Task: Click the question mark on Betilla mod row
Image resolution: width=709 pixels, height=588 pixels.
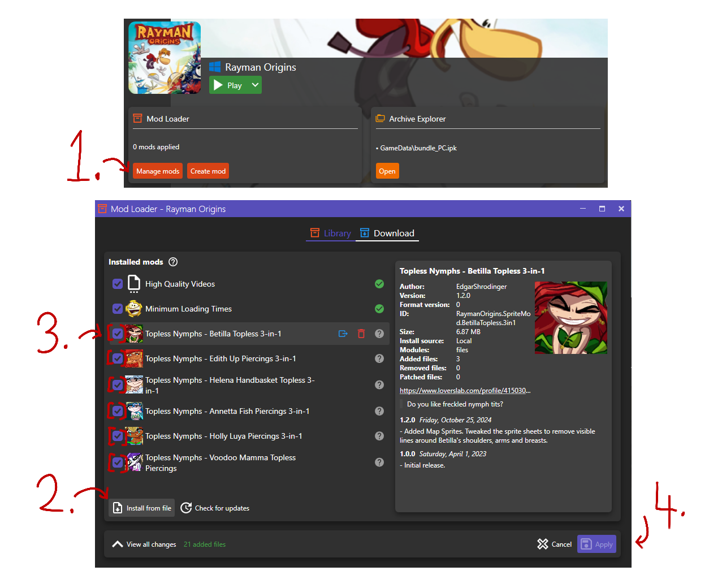Action: click(x=379, y=334)
